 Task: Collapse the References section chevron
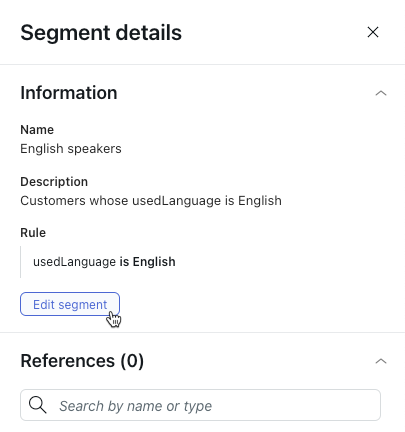381,361
